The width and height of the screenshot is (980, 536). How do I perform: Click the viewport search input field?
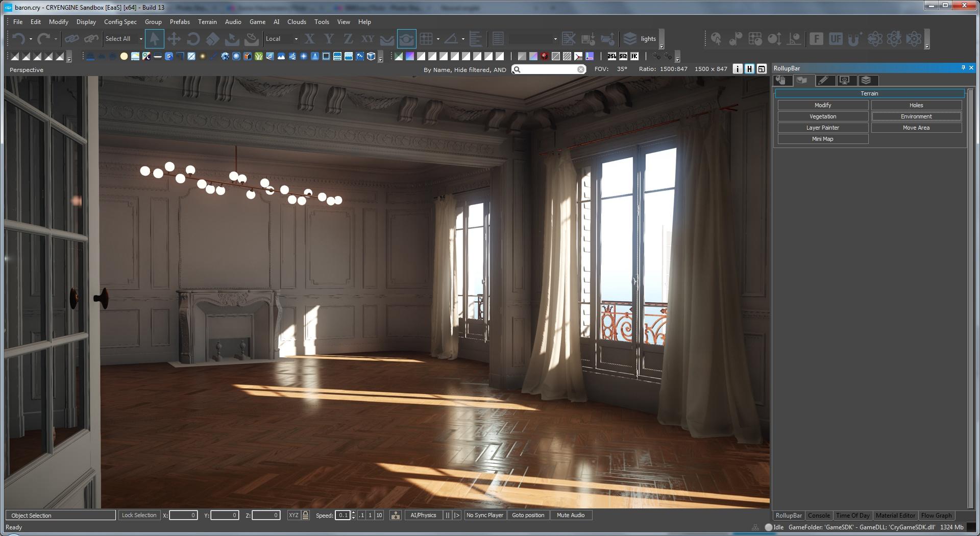pos(549,69)
